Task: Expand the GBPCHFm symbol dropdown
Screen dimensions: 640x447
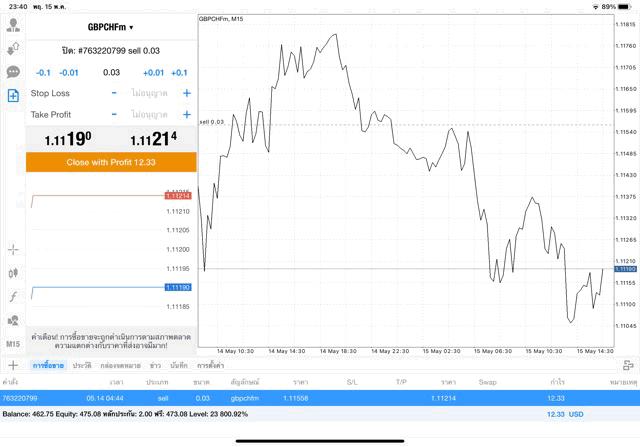Action: (111, 27)
